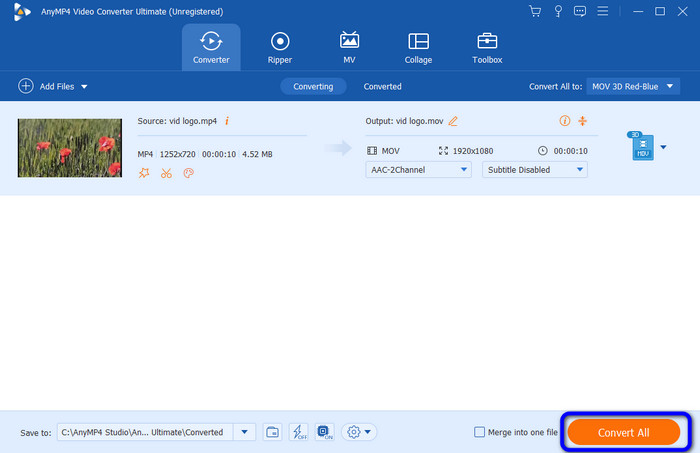Maximize the AnyMP4 window
700x453 pixels.
660,12
